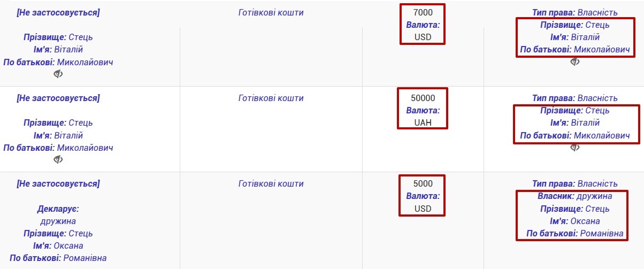The image size is (644, 269).
Task: Click 'Декларує:' label in the wife's row
Action: (58, 209)
